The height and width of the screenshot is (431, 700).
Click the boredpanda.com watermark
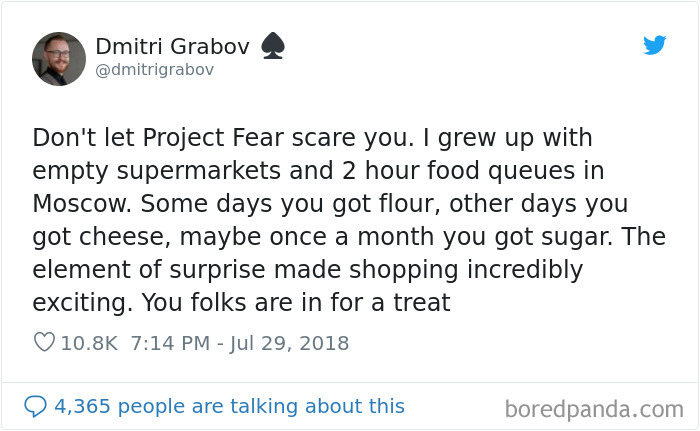594,409
